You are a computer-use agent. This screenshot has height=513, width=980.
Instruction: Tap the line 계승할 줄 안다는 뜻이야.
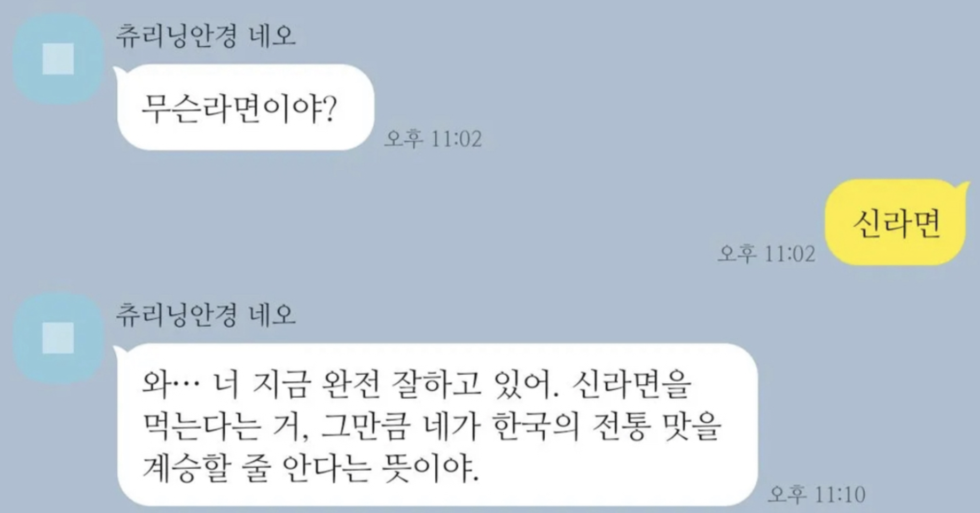[x=311, y=468]
